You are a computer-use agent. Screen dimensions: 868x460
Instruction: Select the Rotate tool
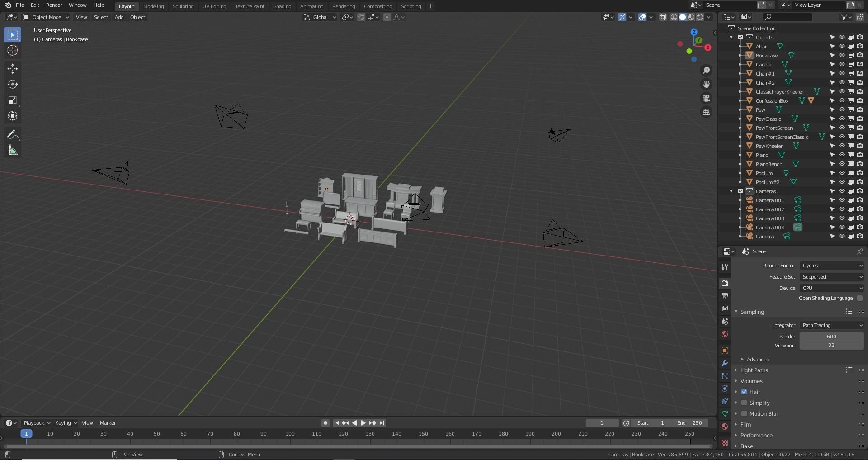tap(13, 84)
